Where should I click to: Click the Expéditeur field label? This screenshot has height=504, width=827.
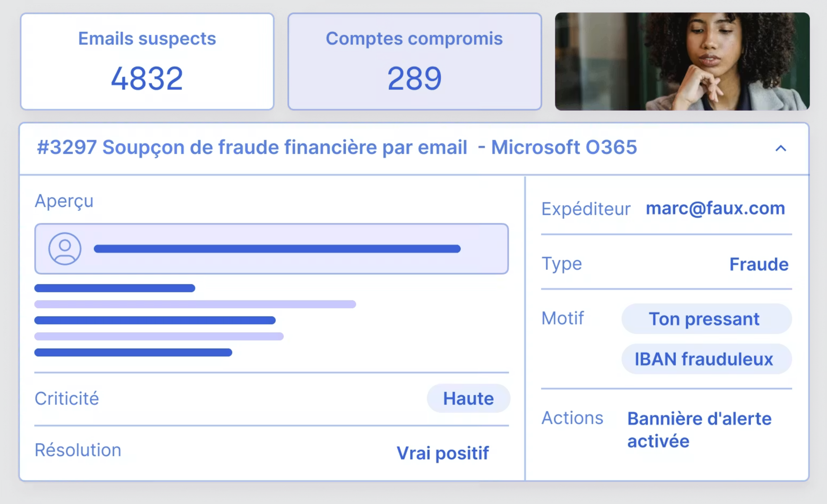586,209
